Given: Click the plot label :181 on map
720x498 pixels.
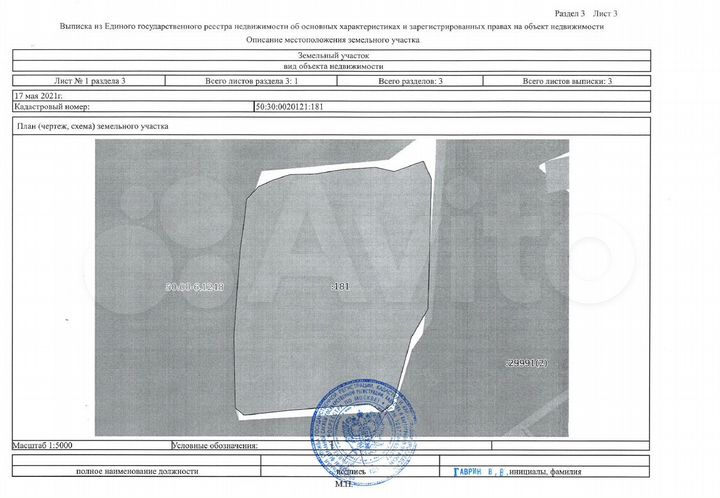Looking at the screenshot, I should pyautogui.click(x=340, y=286).
